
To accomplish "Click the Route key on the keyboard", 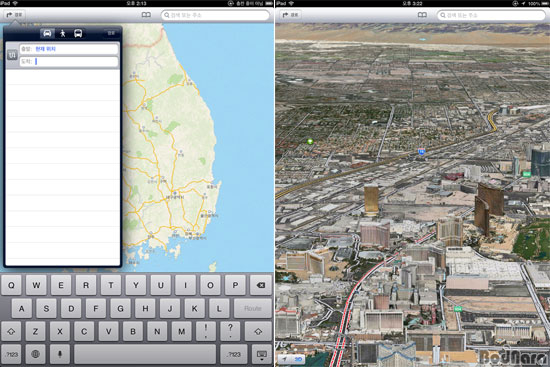I will tap(253, 308).
